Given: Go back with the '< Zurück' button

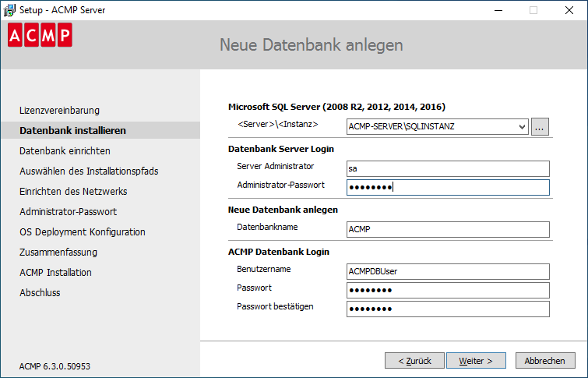Looking at the screenshot, I should [414, 361].
